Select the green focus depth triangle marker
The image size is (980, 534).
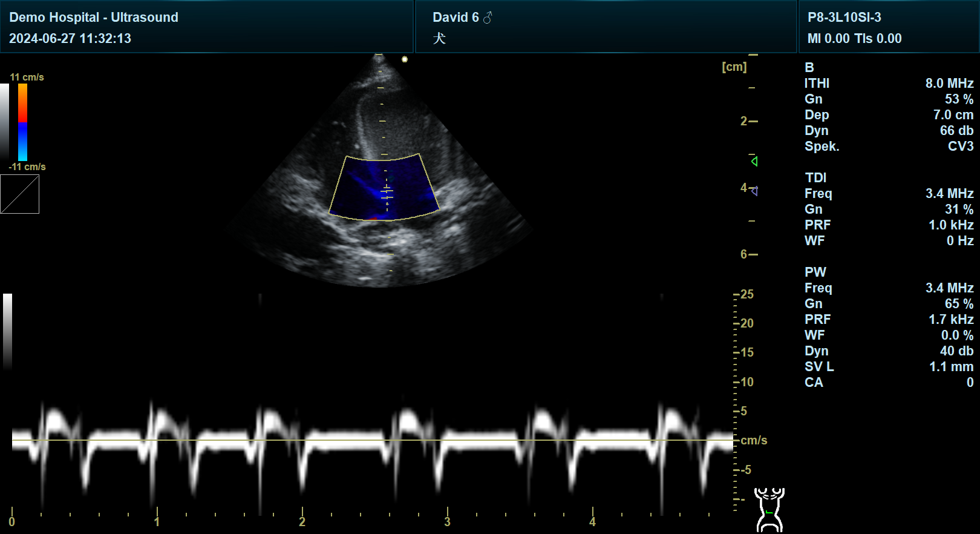point(754,161)
